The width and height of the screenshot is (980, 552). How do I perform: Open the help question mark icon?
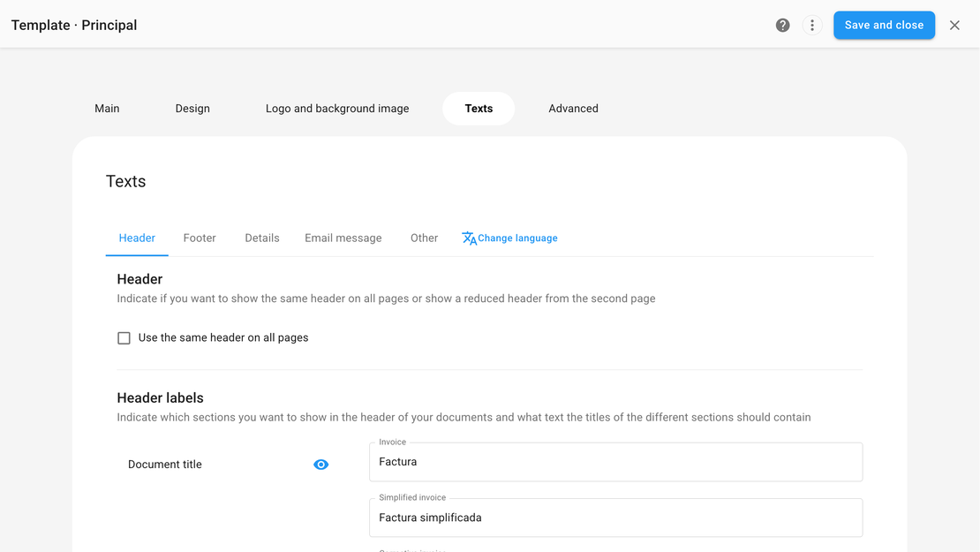point(782,26)
